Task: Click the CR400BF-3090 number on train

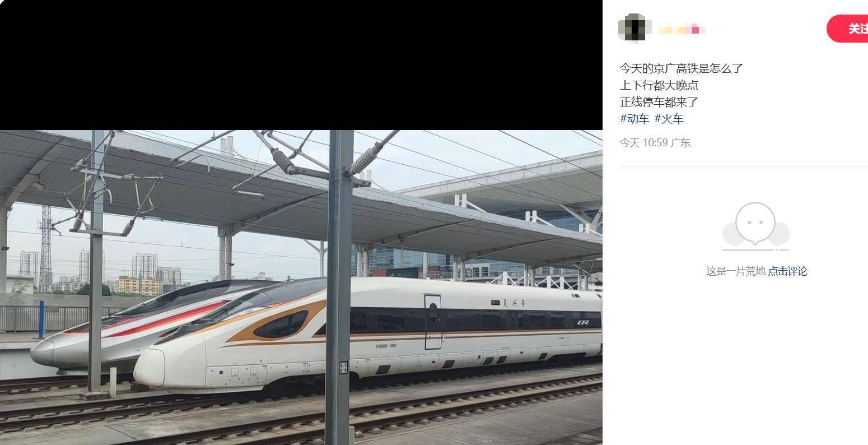Action: coord(386,346)
